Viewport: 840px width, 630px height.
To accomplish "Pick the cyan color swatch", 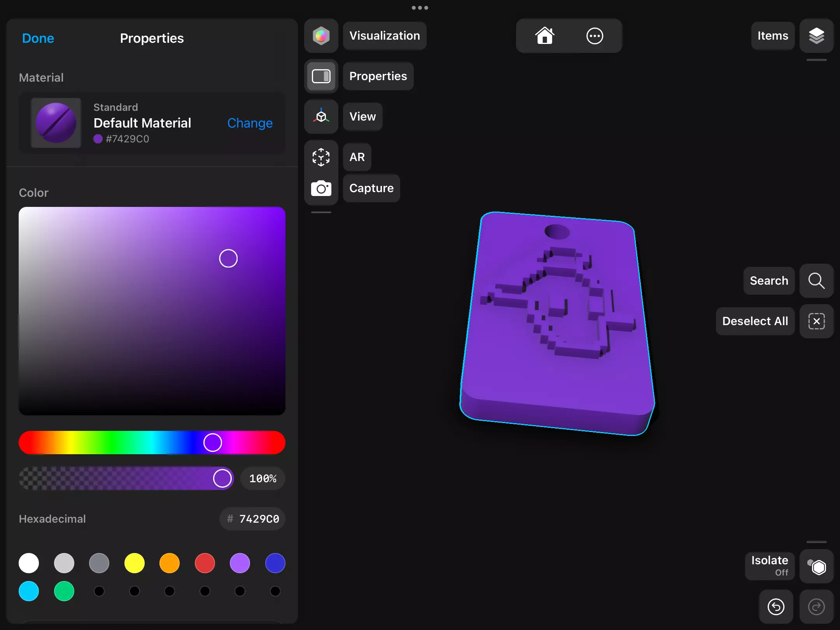I will tap(29, 591).
